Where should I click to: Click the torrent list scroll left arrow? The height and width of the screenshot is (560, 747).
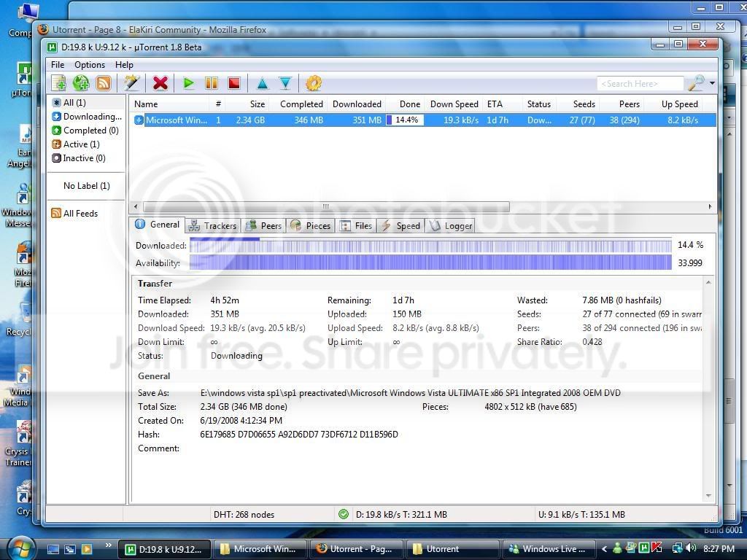click(x=136, y=206)
